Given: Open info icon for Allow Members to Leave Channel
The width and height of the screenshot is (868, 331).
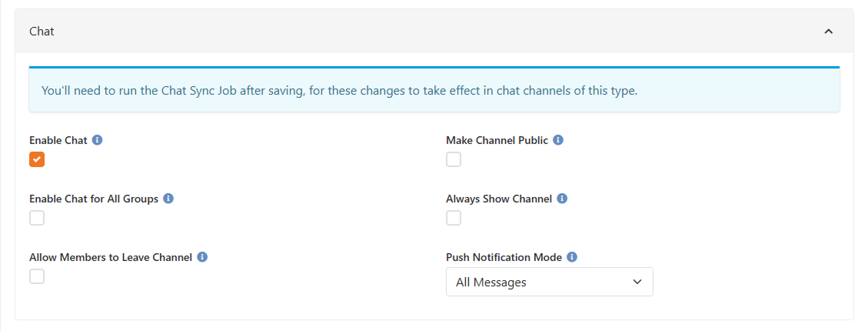Looking at the screenshot, I should [203, 257].
